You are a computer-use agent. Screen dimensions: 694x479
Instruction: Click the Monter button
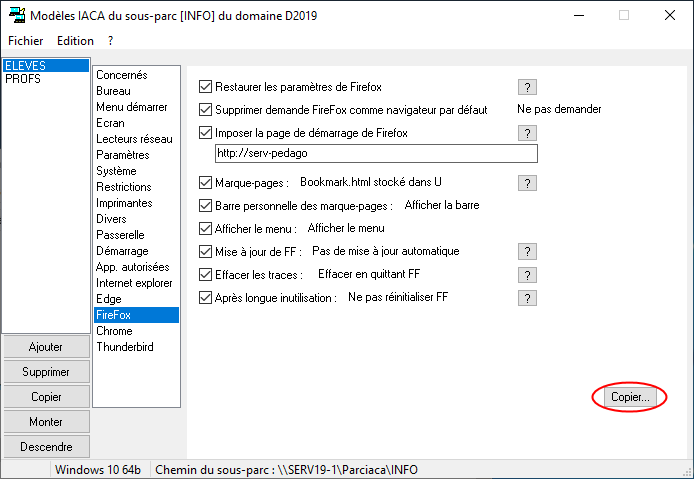coord(46,421)
